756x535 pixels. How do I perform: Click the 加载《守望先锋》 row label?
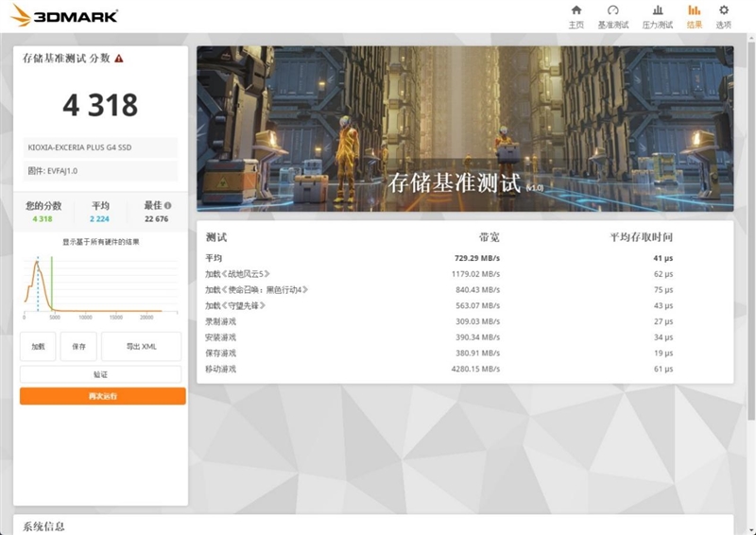click(235, 306)
